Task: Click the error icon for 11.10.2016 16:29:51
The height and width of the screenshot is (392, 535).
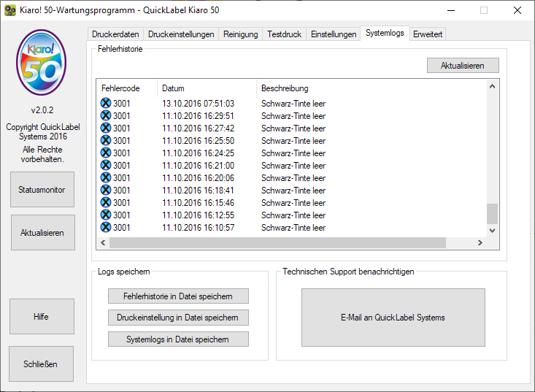Action: [106, 115]
